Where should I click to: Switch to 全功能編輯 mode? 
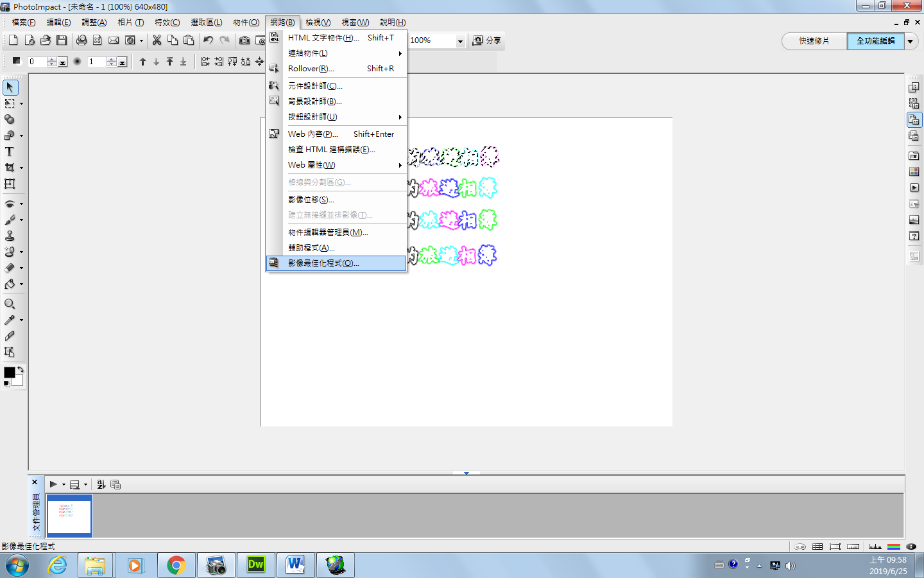[875, 41]
